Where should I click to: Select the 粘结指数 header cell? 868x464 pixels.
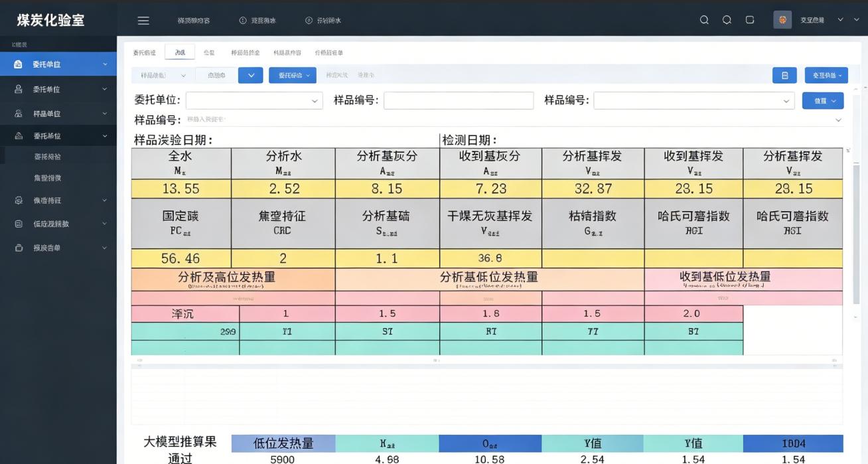pos(593,224)
